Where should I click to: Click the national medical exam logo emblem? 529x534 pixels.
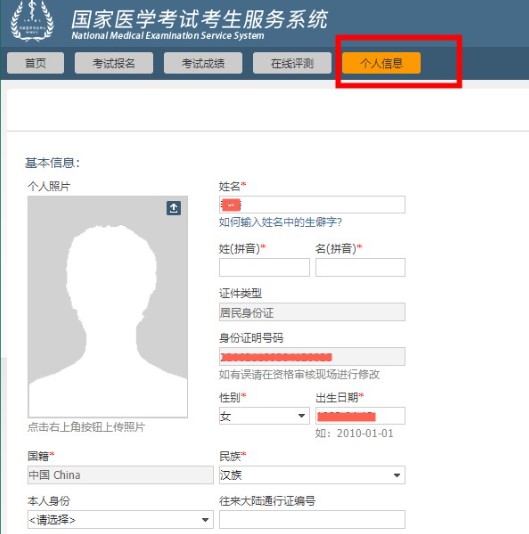[x=32, y=21]
